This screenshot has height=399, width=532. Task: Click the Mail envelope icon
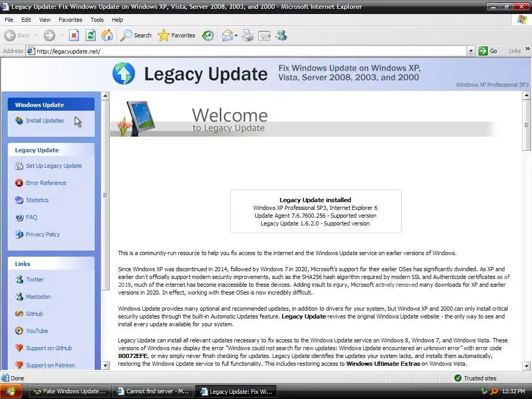(x=228, y=35)
